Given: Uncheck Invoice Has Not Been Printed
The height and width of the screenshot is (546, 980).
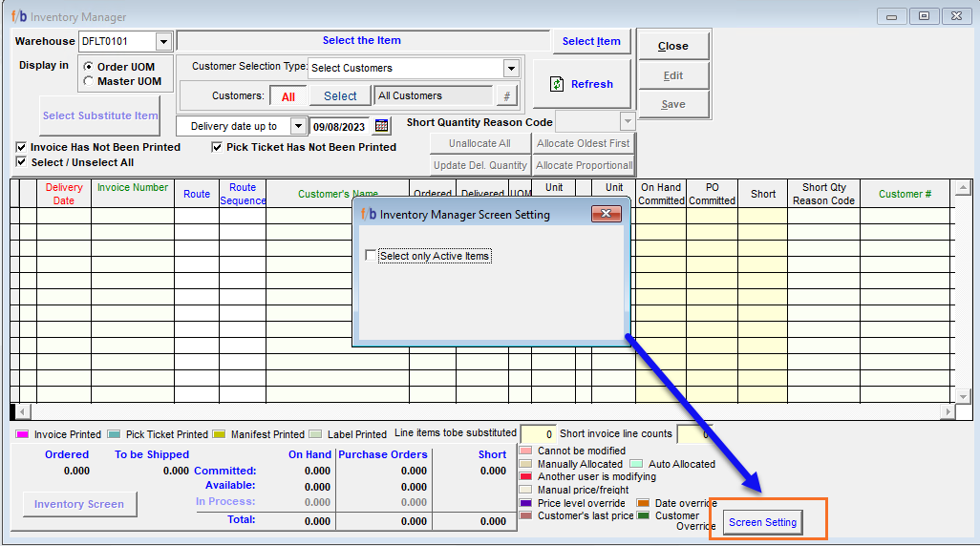Looking at the screenshot, I should point(22,148).
